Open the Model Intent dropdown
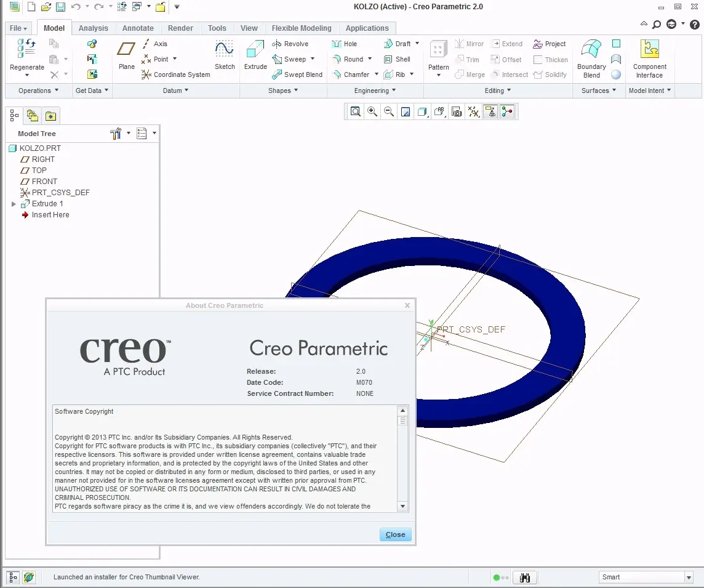The width and height of the screenshot is (704, 588). click(x=650, y=91)
